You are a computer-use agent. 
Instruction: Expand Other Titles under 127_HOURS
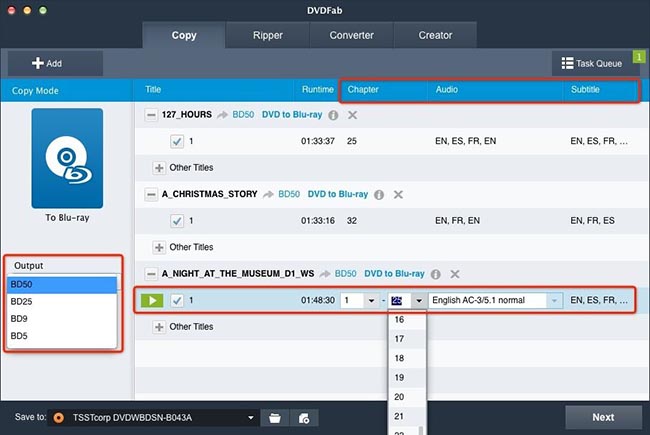[159, 168]
